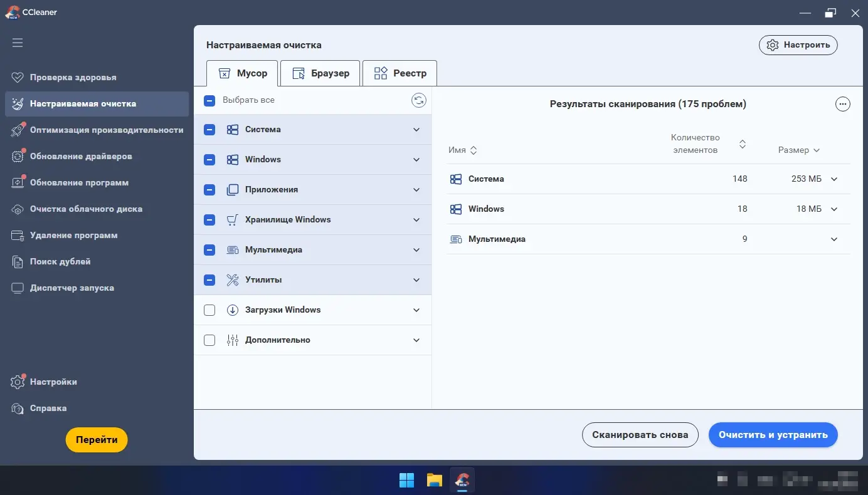Click the Настроить button
The height and width of the screenshot is (495, 868).
798,45
